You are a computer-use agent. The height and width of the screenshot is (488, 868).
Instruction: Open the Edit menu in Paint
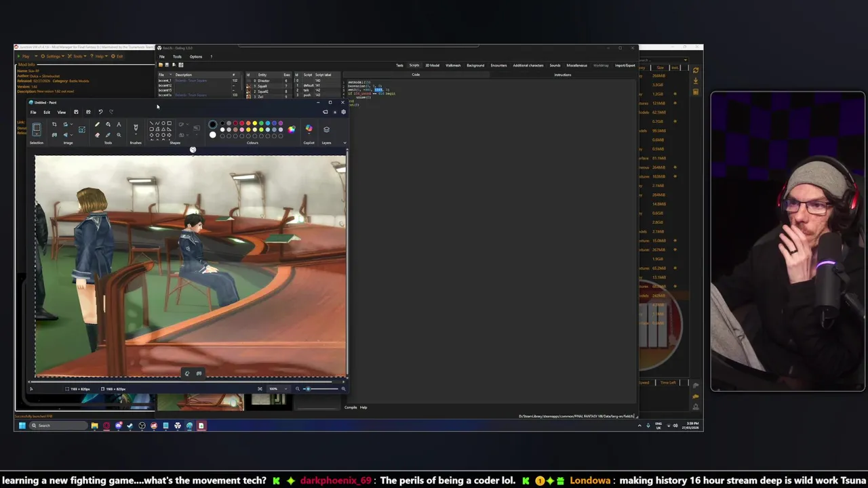(x=47, y=113)
